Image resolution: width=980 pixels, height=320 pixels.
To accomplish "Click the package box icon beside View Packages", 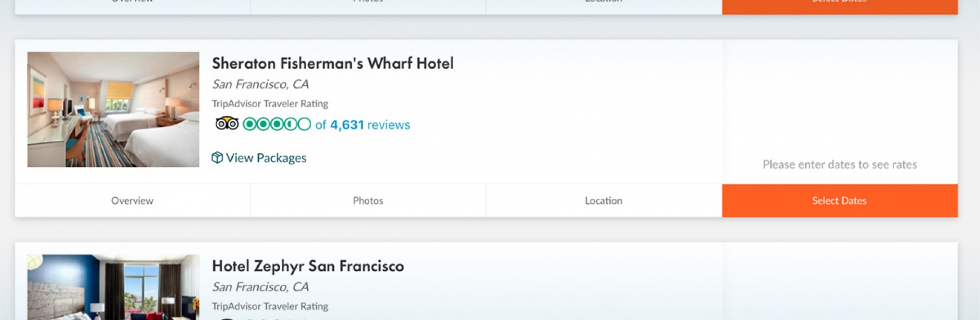I will pyautogui.click(x=217, y=157).
